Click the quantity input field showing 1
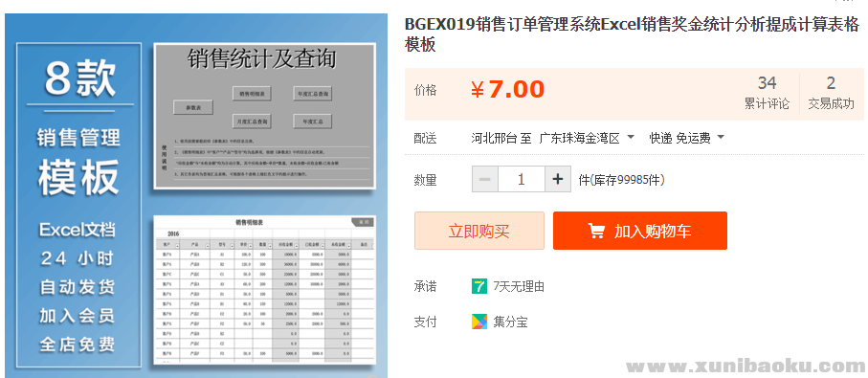Viewport: 868px width, 378px height. (521, 179)
